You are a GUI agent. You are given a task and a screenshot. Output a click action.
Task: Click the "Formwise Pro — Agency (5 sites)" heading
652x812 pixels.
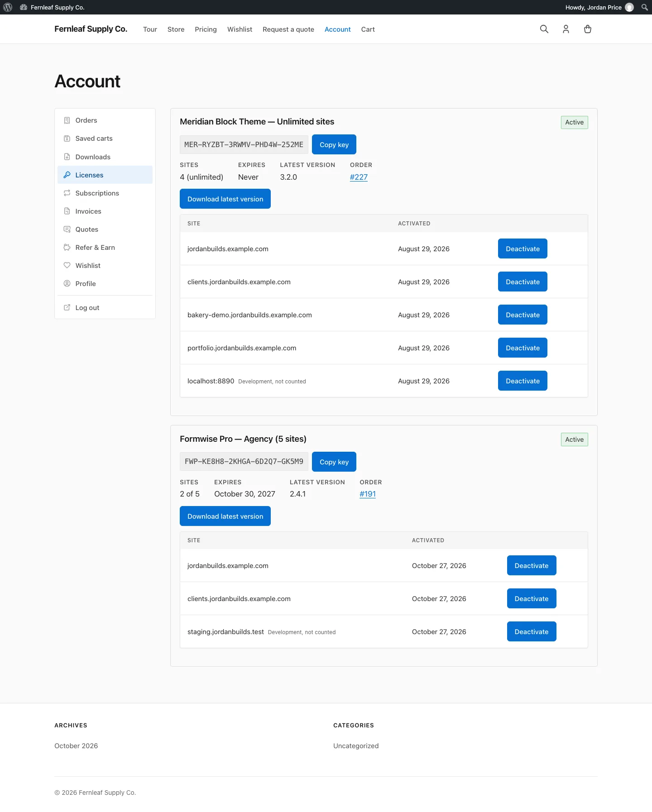click(243, 439)
